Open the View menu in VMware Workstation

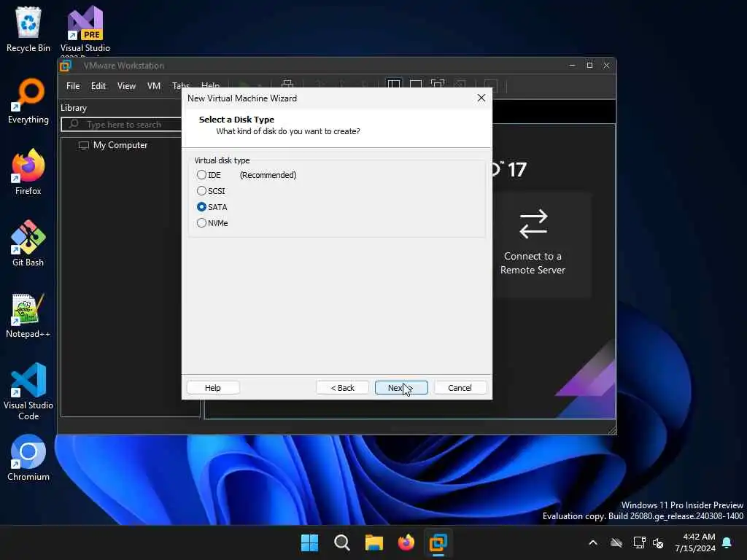pyautogui.click(x=126, y=86)
